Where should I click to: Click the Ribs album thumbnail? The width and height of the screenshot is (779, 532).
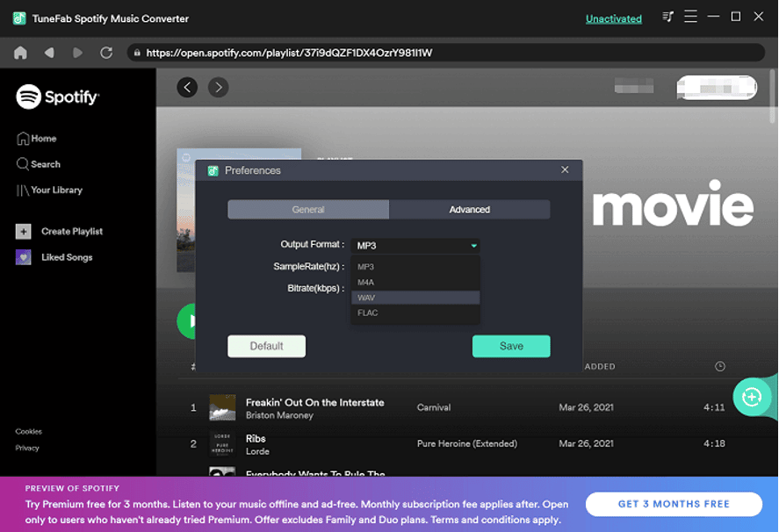pos(222,444)
